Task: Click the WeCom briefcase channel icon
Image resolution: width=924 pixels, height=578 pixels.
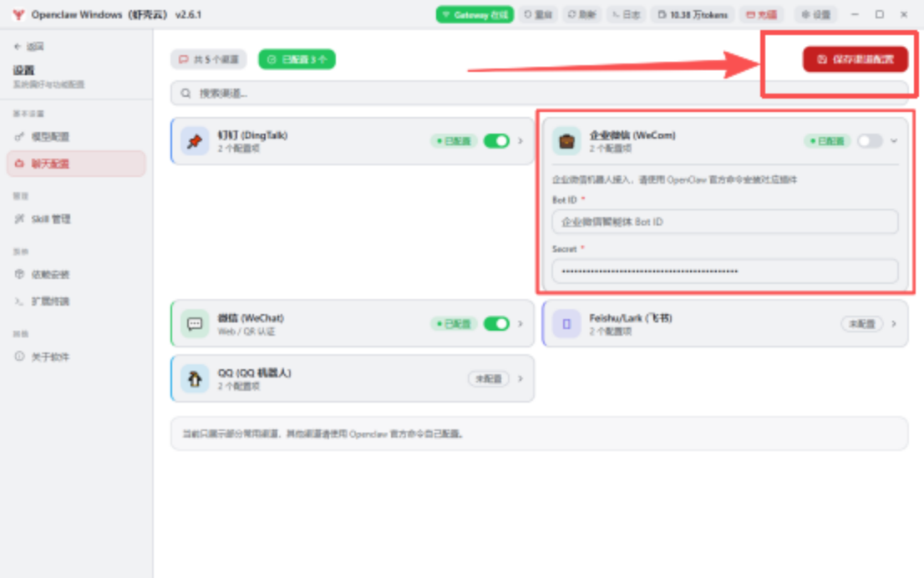Action: (x=566, y=141)
